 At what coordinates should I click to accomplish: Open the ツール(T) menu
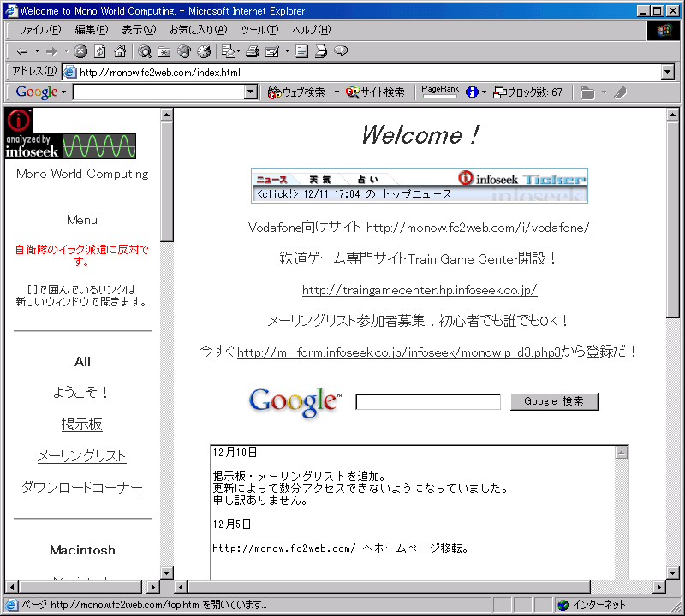259,30
